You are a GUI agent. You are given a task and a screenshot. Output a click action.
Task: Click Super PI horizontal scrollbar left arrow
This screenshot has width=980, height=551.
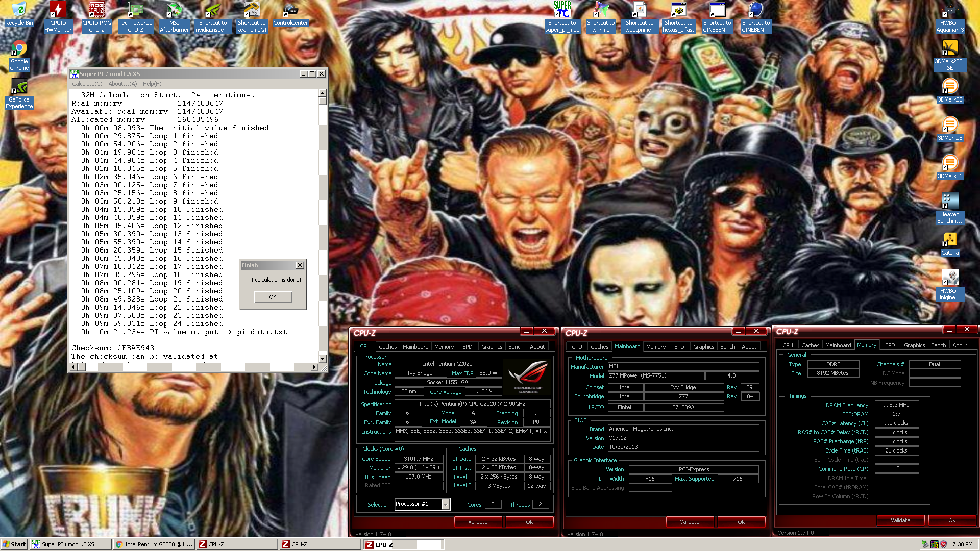(x=73, y=367)
